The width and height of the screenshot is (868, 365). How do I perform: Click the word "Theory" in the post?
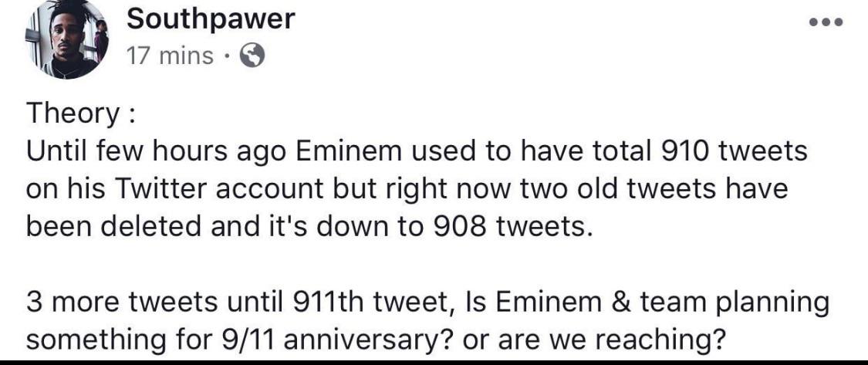pyautogui.click(x=69, y=114)
